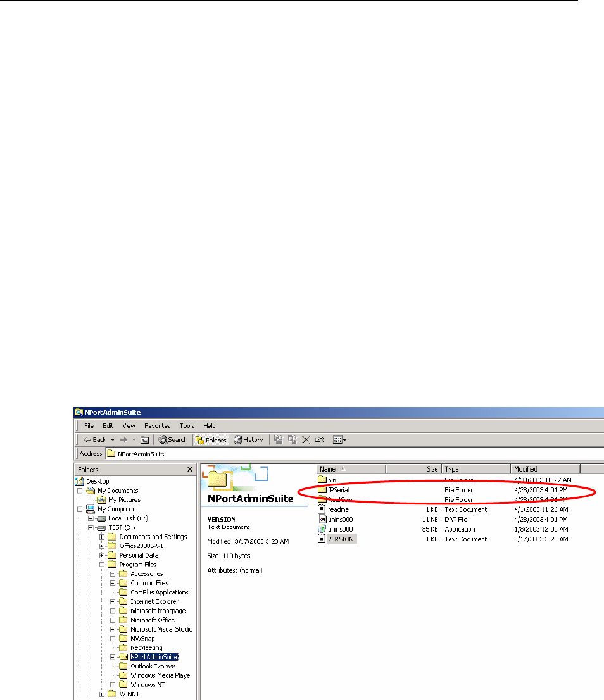Open the Views dropdown button
Viewport: 604px width, 700px height.
339,440
